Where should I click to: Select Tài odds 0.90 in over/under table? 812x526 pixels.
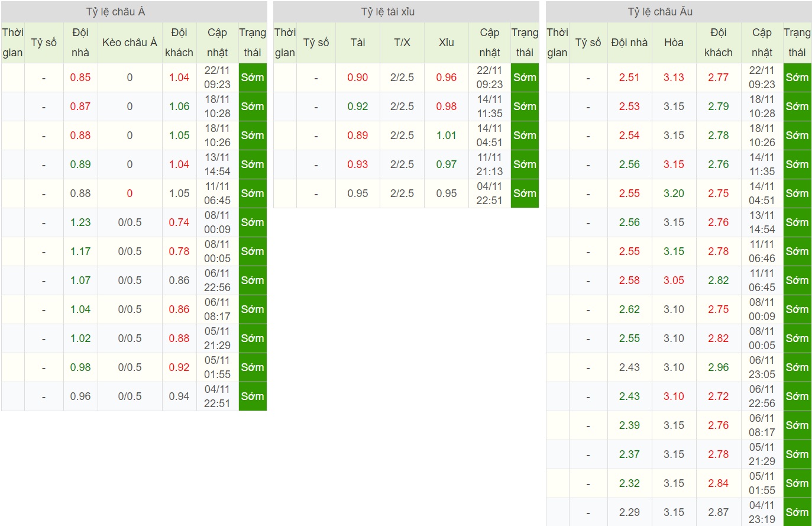(x=358, y=78)
